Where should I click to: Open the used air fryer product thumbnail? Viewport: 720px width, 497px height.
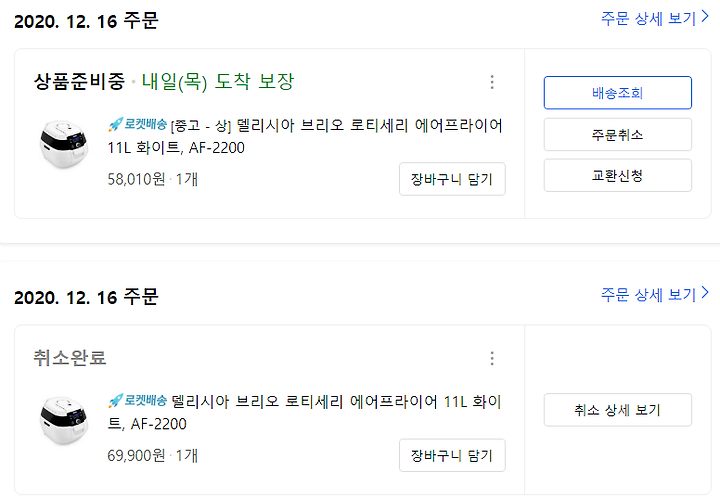click(x=64, y=144)
